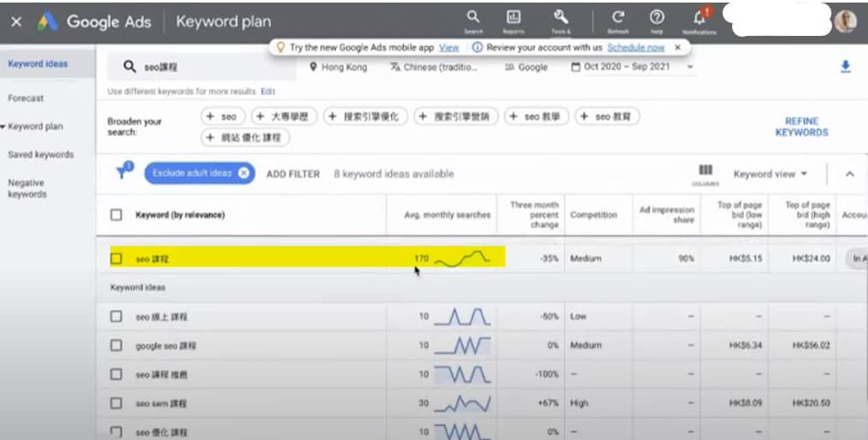Click the seo課程 keyword search field
868x440 pixels.
point(202,67)
